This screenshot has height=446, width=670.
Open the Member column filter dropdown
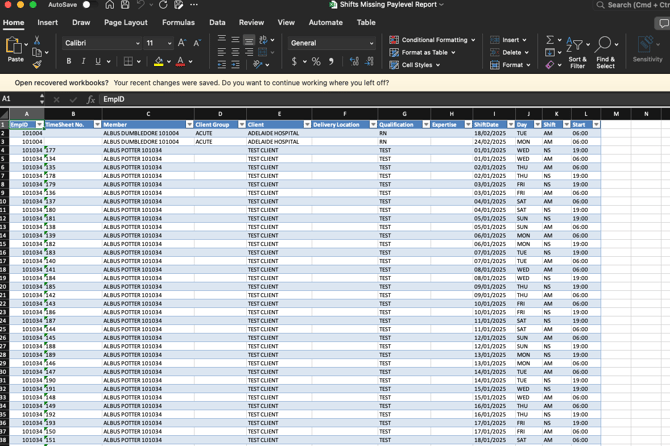pos(189,125)
